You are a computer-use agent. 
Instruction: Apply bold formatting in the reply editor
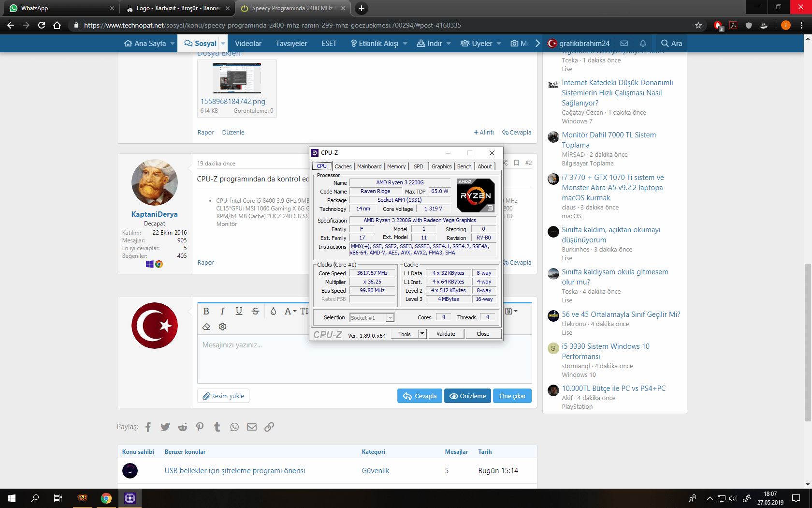coord(206,311)
